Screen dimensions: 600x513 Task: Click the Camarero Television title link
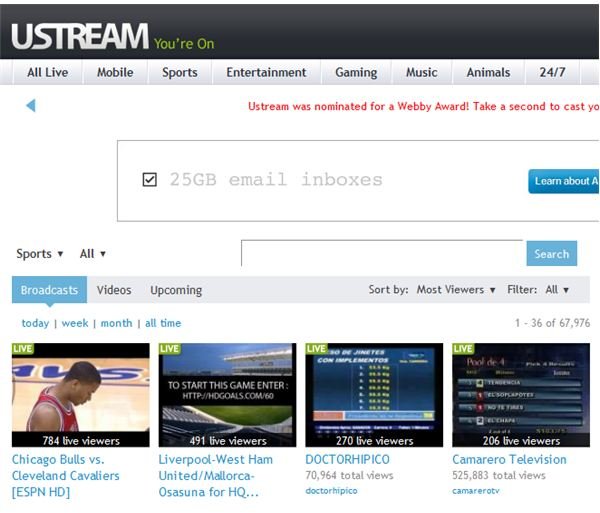[x=509, y=459]
